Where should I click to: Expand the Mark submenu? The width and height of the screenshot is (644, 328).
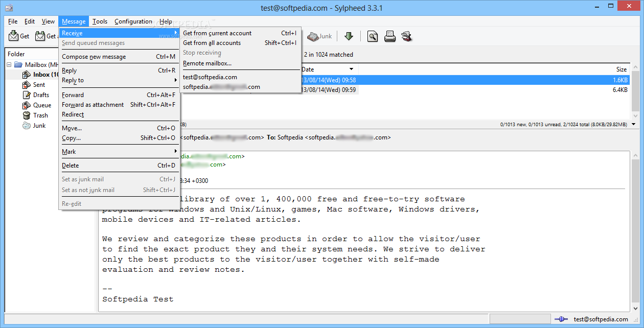click(x=176, y=152)
